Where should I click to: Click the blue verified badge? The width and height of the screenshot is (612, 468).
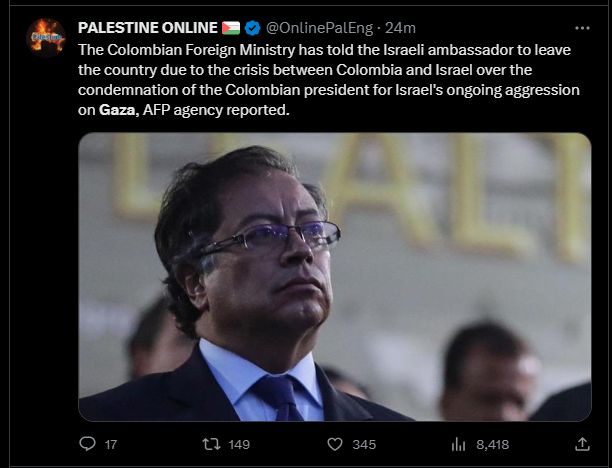[254, 25]
